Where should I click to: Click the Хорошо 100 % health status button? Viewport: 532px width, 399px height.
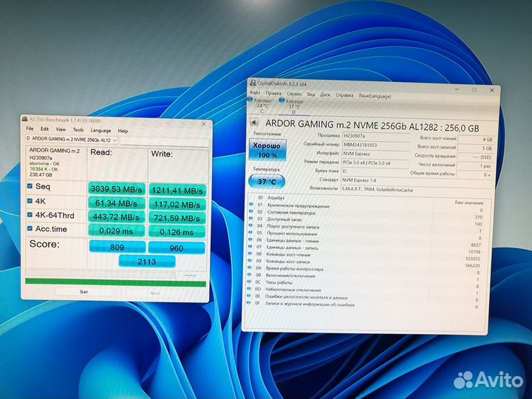pyautogui.click(x=267, y=150)
